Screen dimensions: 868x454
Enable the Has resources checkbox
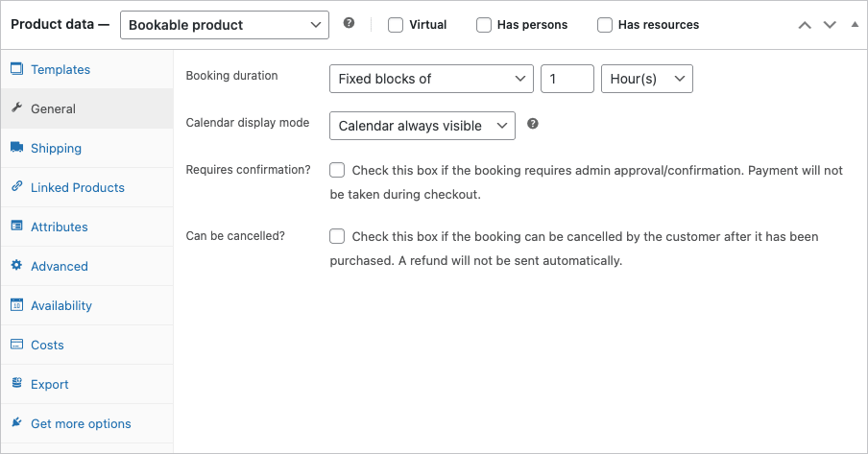[605, 25]
